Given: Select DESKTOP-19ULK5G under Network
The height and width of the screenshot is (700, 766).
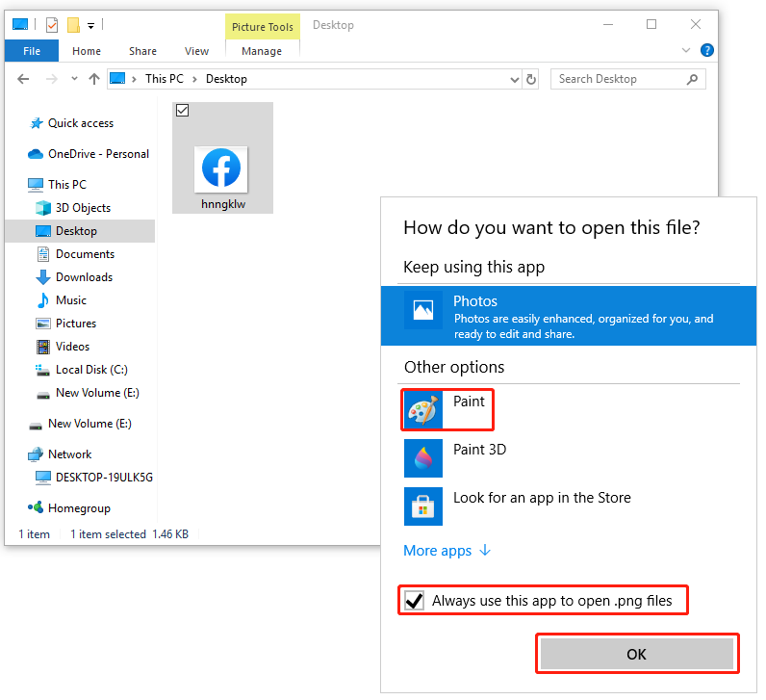Looking at the screenshot, I should click(x=104, y=477).
